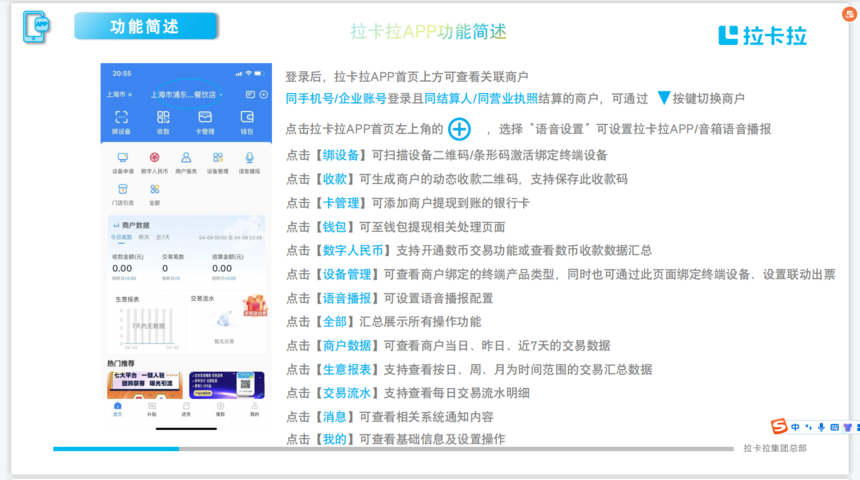Click the 拉卡拉APP功能简述 slide title
This screenshot has width=860, height=480.
tap(428, 32)
